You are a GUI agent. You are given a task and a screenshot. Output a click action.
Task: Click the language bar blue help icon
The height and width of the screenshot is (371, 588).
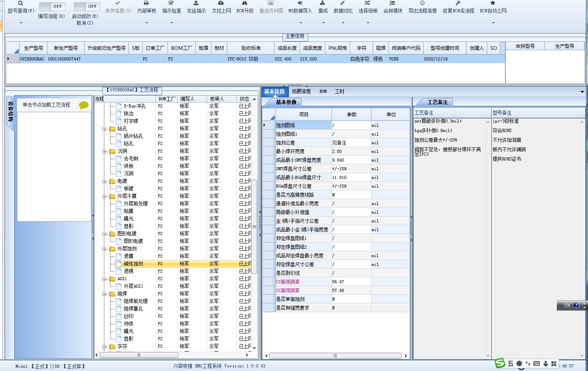click(576, 305)
